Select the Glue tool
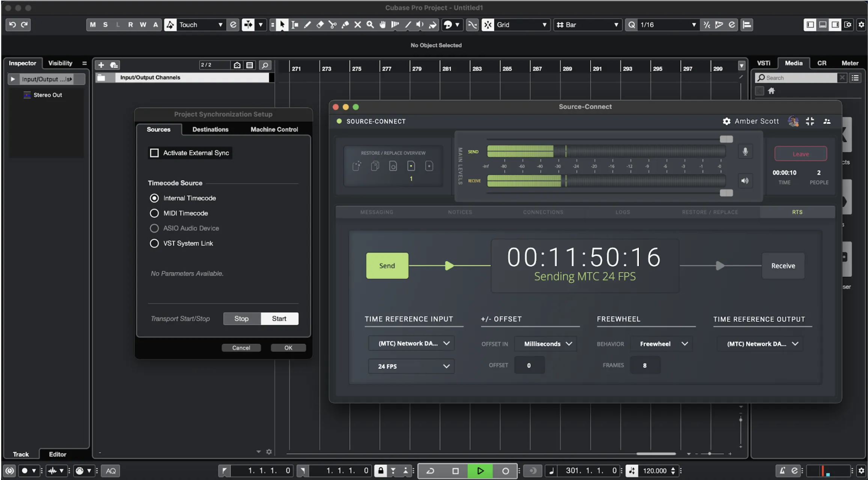This screenshot has height=480, width=868. [x=345, y=25]
